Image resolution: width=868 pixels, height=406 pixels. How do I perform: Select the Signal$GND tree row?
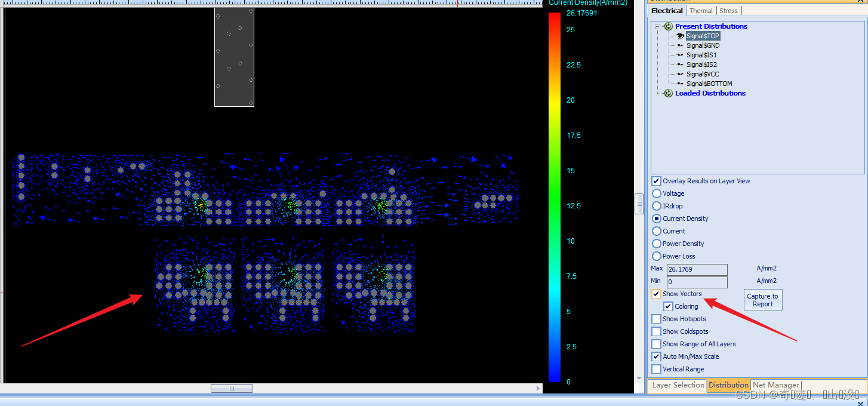pyautogui.click(x=703, y=45)
